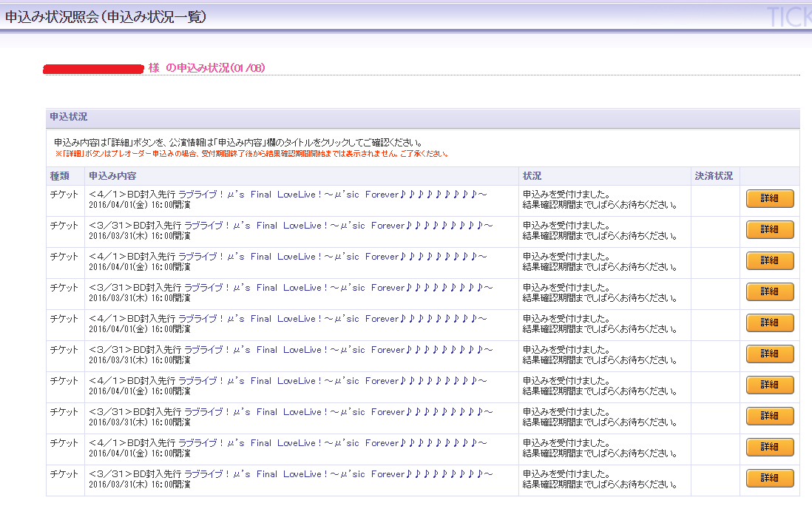The width and height of the screenshot is (812, 506).
Task: Click the チケット cell in the first row
Action: (x=64, y=195)
